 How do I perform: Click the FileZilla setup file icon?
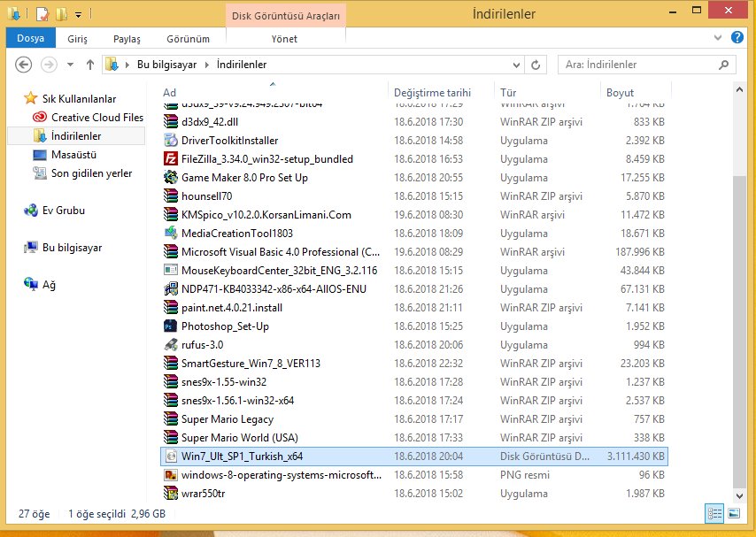tap(172, 159)
